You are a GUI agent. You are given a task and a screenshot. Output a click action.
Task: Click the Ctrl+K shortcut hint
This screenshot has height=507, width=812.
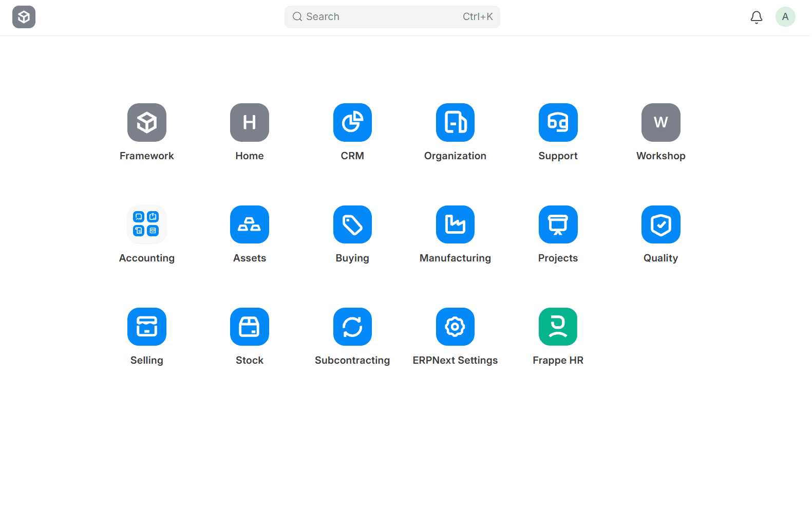click(x=478, y=17)
